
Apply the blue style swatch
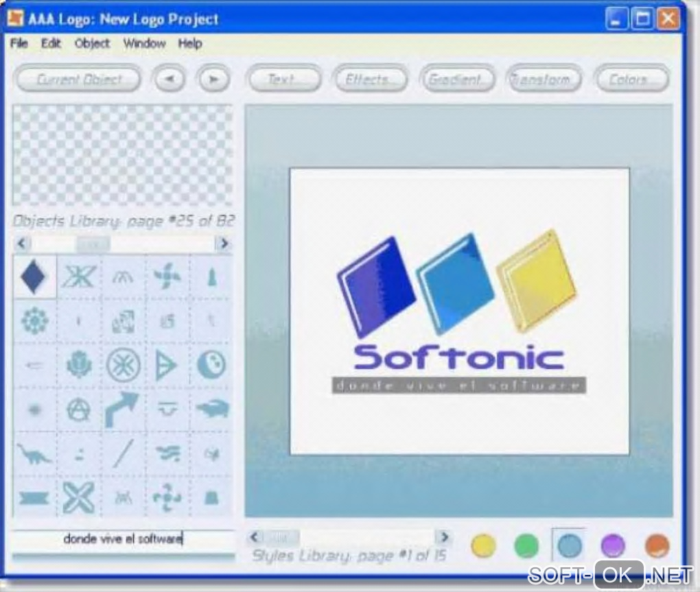(x=570, y=545)
